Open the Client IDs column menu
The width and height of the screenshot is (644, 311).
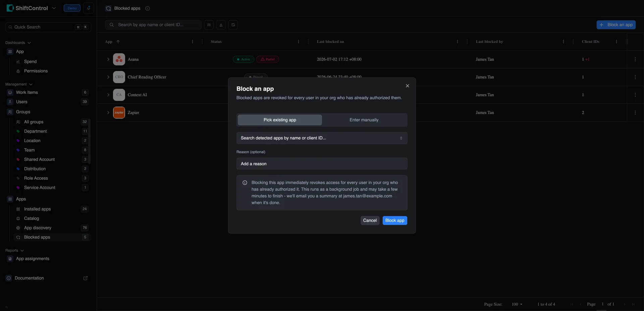[616, 42]
